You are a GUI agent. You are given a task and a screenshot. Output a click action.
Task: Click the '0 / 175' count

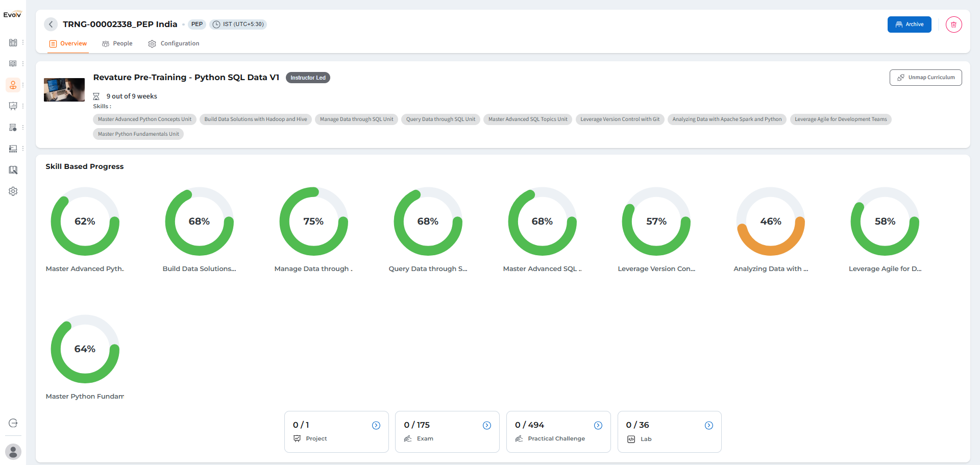(416, 425)
